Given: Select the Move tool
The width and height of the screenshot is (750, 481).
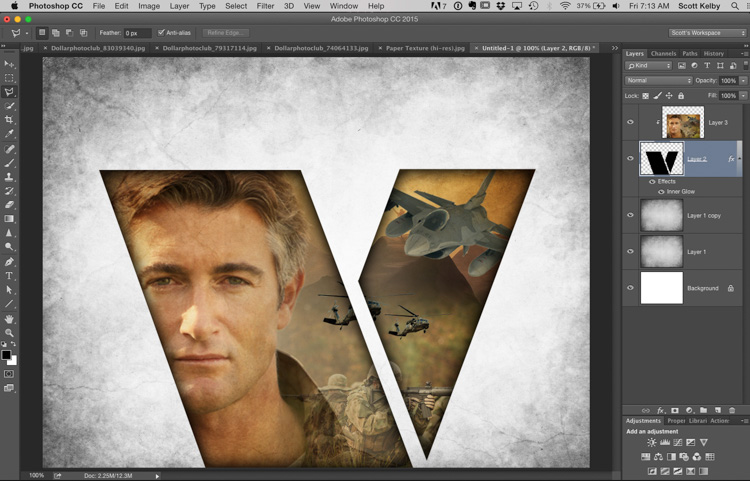Looking at the screenshot, I should (10, 64).
